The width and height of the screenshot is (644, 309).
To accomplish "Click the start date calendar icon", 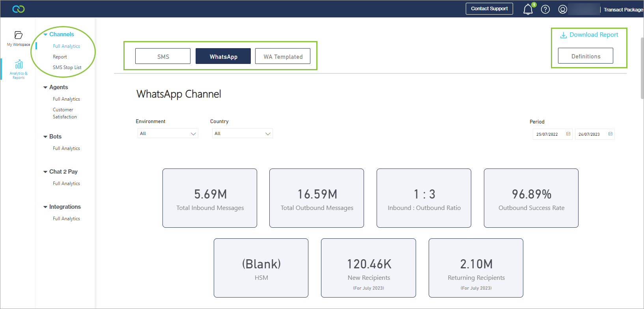I will (x=568, y=134).
